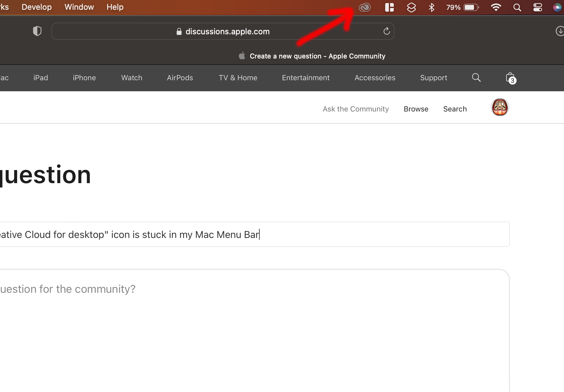The width and height of the screenshot is (564, 392).
Task: Open the Help menu
Action: (115, 7)
